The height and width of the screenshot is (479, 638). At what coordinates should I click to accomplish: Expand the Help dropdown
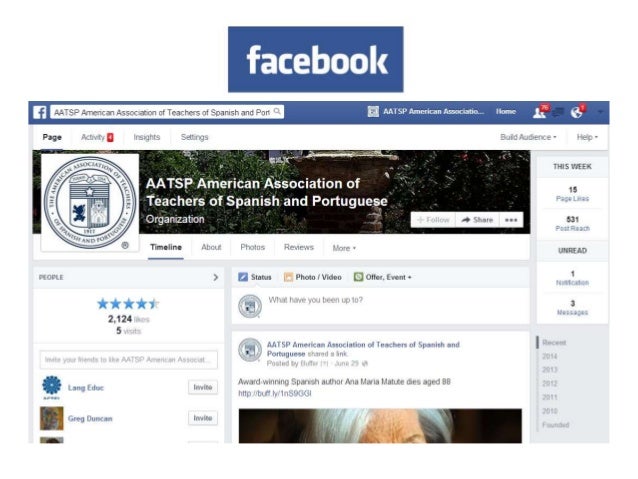click(587, 137)
